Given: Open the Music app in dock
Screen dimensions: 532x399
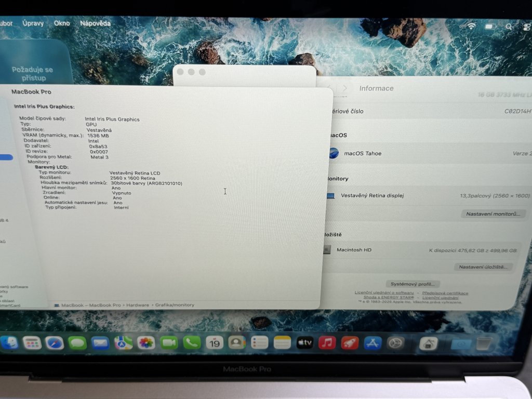Looking at the screenshot, I should click(327, 343).
